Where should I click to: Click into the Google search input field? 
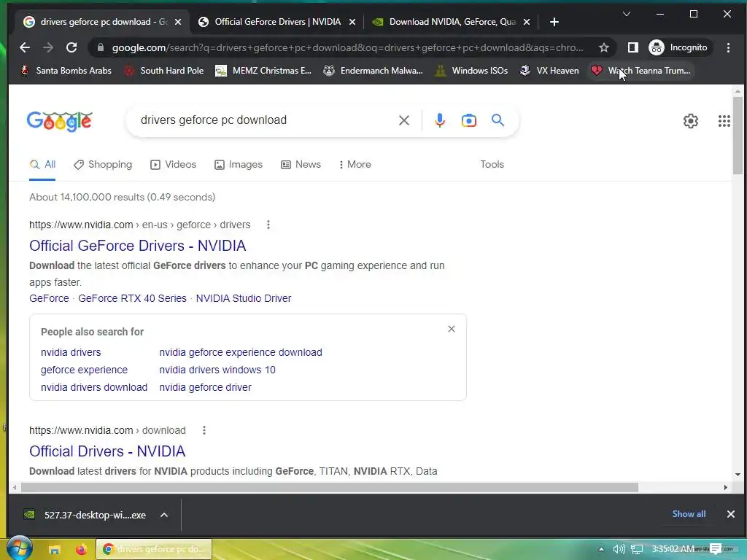pyautogui.click(x=264, y=120)
